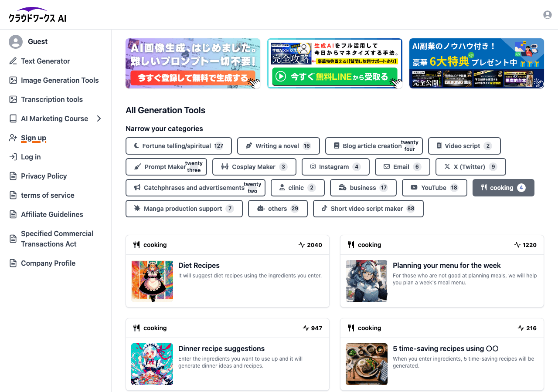Screen dimensions: 558x392
Task: Open Planning your menu thumbnail image
Action: [367, 281]
